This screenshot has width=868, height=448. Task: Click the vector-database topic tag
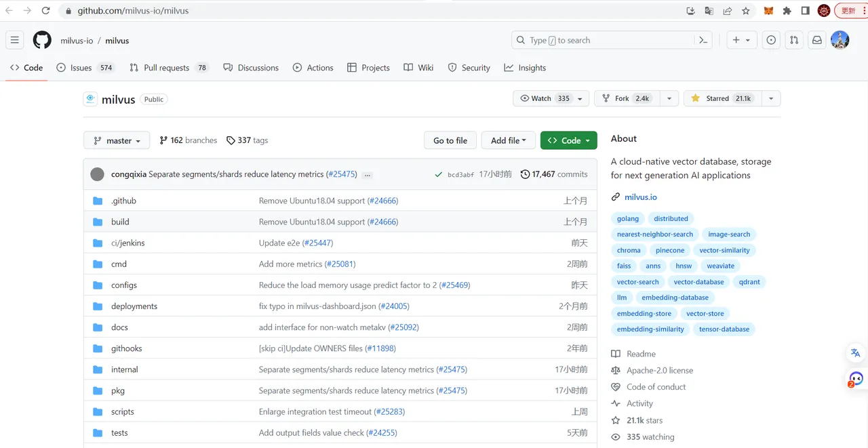pyautogui.click(x=698, y=282)
